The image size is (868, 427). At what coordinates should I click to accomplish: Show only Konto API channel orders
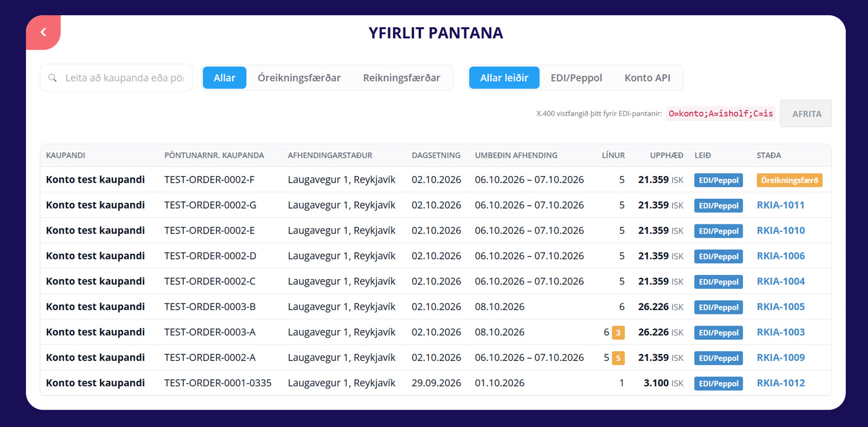[647, 78]
